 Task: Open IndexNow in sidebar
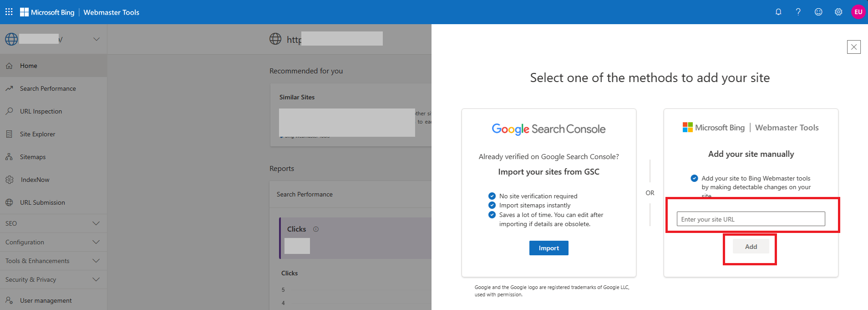(x=54, y=180)
